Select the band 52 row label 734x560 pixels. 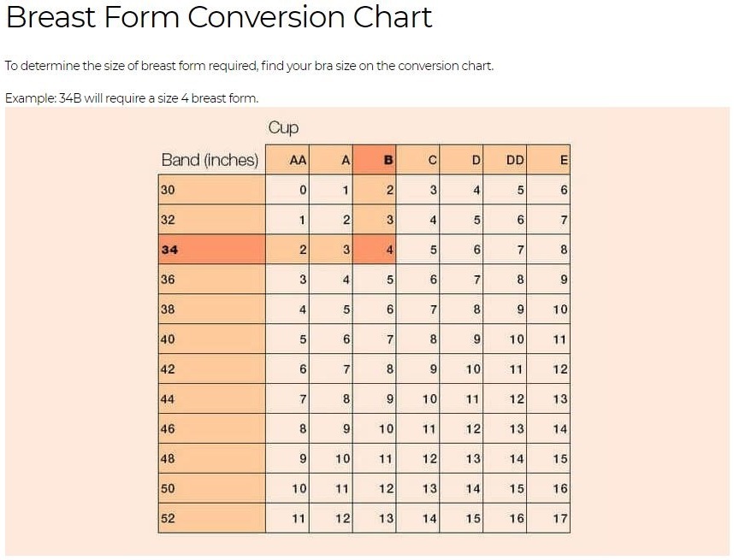click(x=212, y=518)
